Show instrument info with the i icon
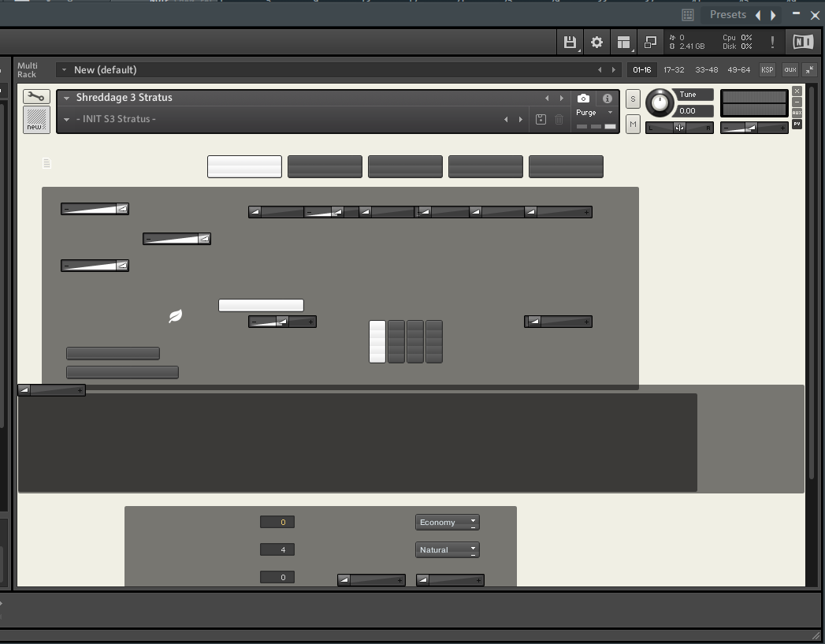825x644 pixels. click(608, 99)
